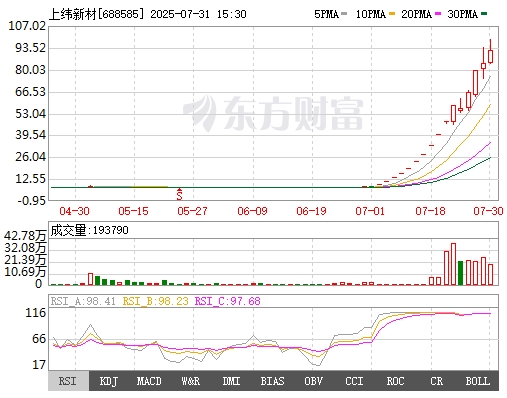Click the 10.69万 volume axis label
Image resolution: width=507 pixels, height=398 pixels.
(25, 272)
